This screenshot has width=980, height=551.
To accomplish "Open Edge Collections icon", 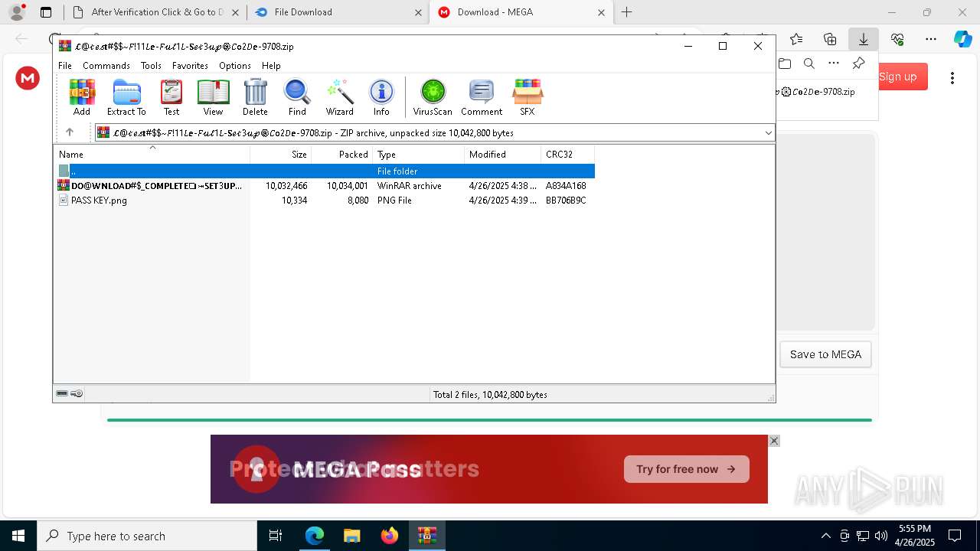I will tap(830, 39).
